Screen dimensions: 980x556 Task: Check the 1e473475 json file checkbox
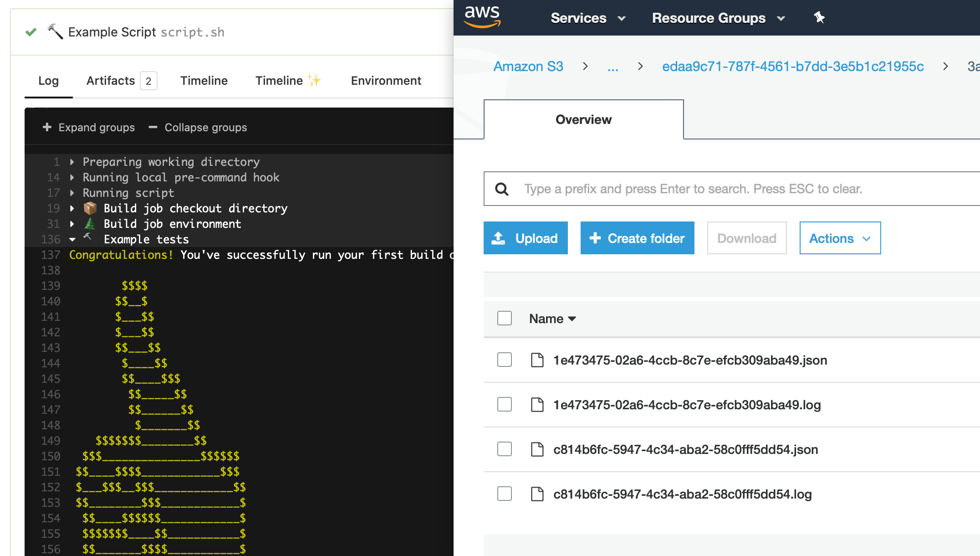click(504, 360)
